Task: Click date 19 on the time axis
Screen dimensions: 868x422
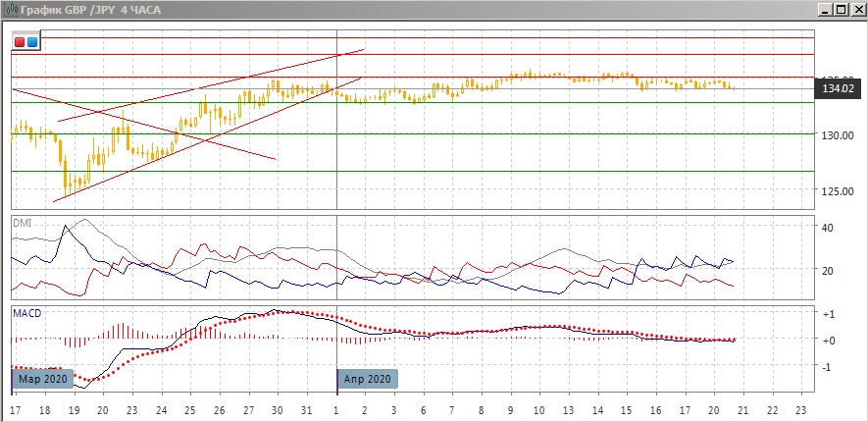Action: pos(74,408)
